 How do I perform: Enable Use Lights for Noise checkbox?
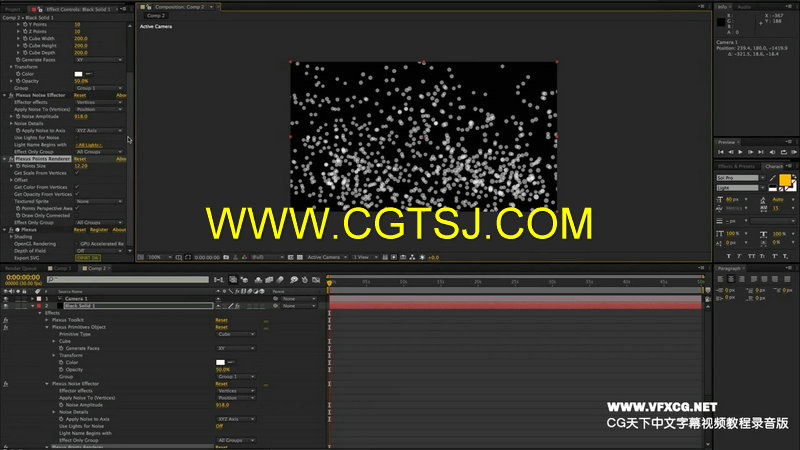click(x=77, y=138)
